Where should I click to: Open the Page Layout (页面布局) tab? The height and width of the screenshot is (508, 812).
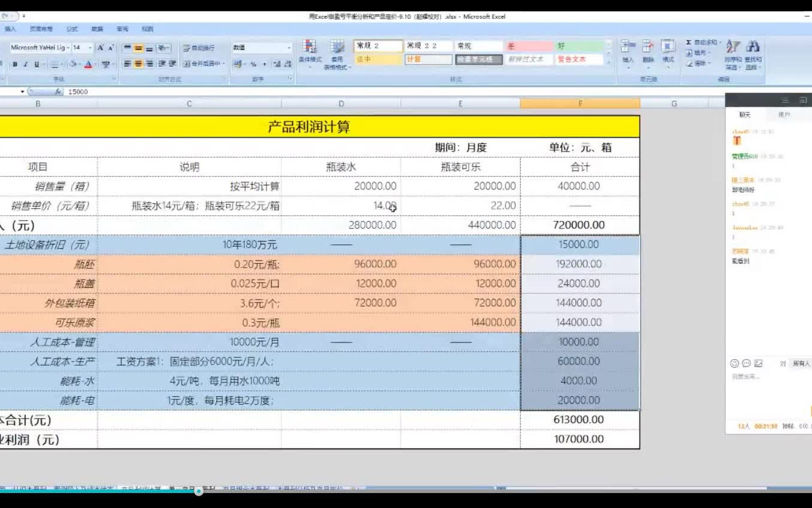coord(41,29)
